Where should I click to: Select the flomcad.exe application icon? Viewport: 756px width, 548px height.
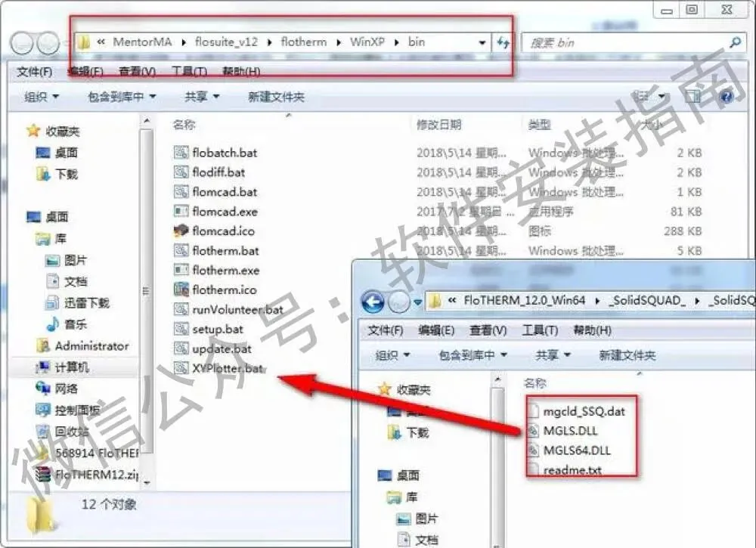click(181, 211)
